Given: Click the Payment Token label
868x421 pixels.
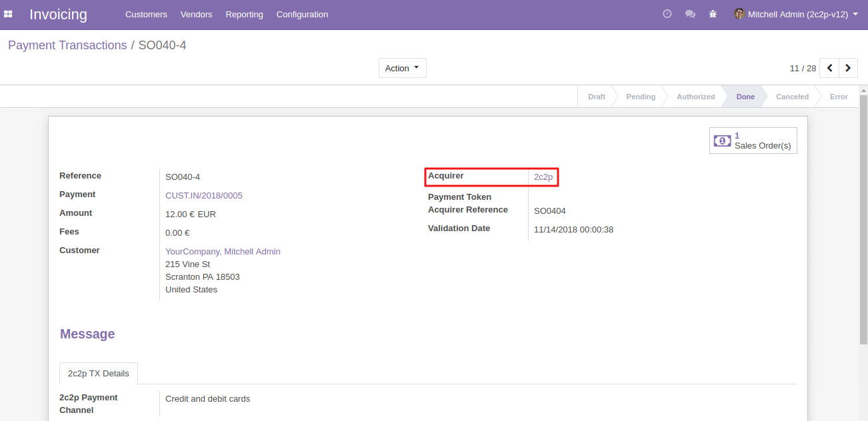Looking at the screenshot, I should [x=459, y=197].
